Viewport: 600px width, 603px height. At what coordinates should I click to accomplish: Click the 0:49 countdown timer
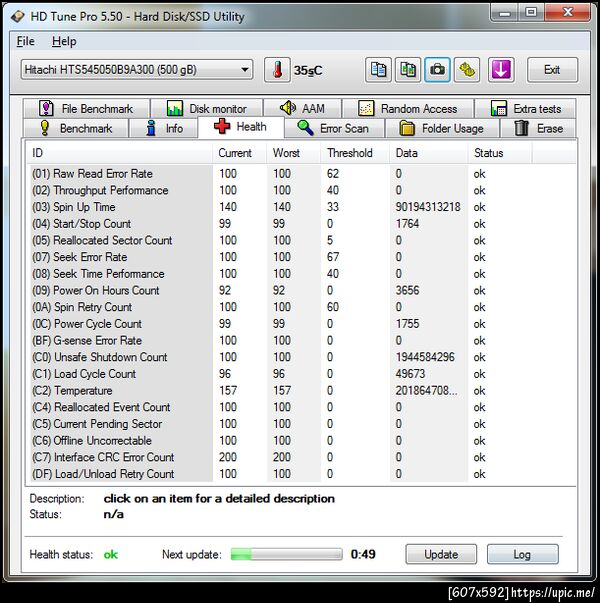(363, 554)
